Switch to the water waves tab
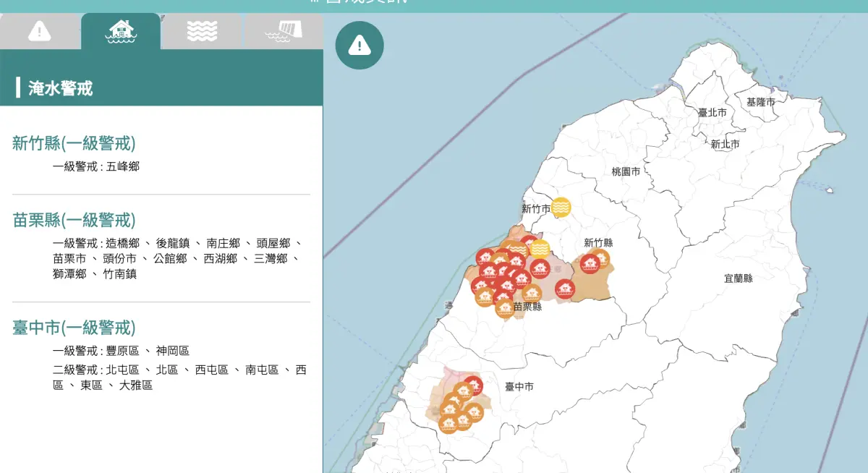Screen dimensions: 868x473 [202, 31]
